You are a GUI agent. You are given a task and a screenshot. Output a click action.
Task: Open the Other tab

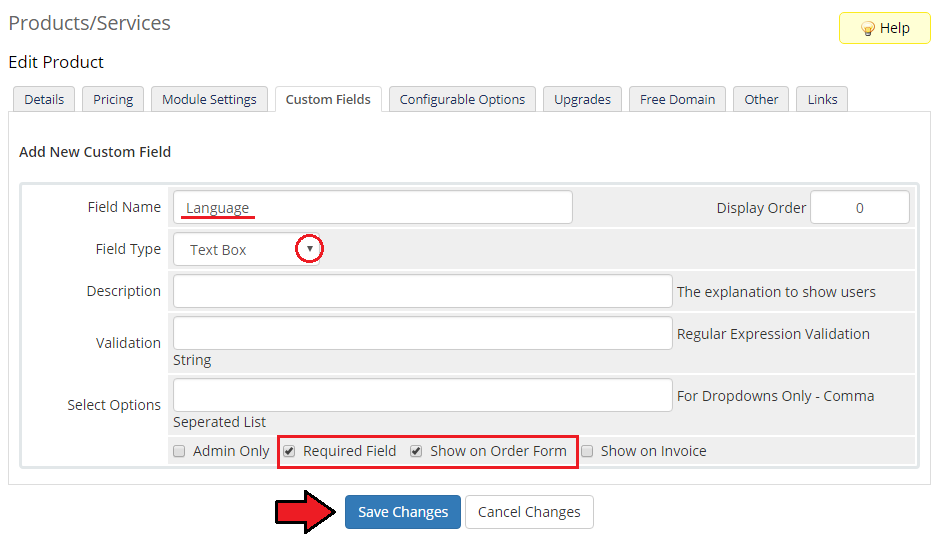761,99
